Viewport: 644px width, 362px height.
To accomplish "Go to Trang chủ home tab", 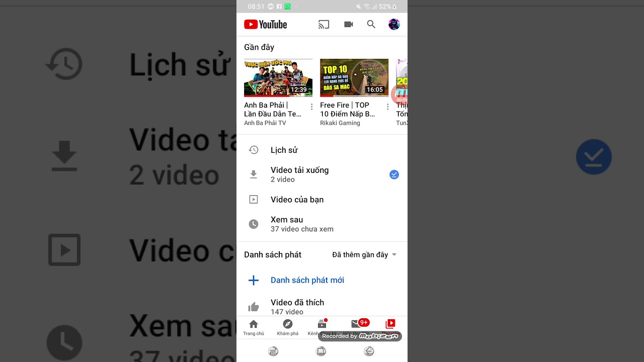I will (x=254, y=327).
